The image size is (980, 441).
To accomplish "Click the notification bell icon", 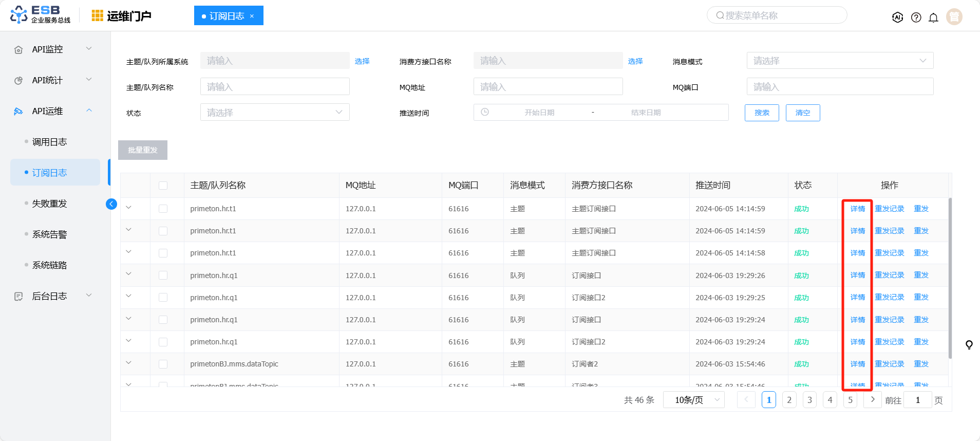I will 933,17.
